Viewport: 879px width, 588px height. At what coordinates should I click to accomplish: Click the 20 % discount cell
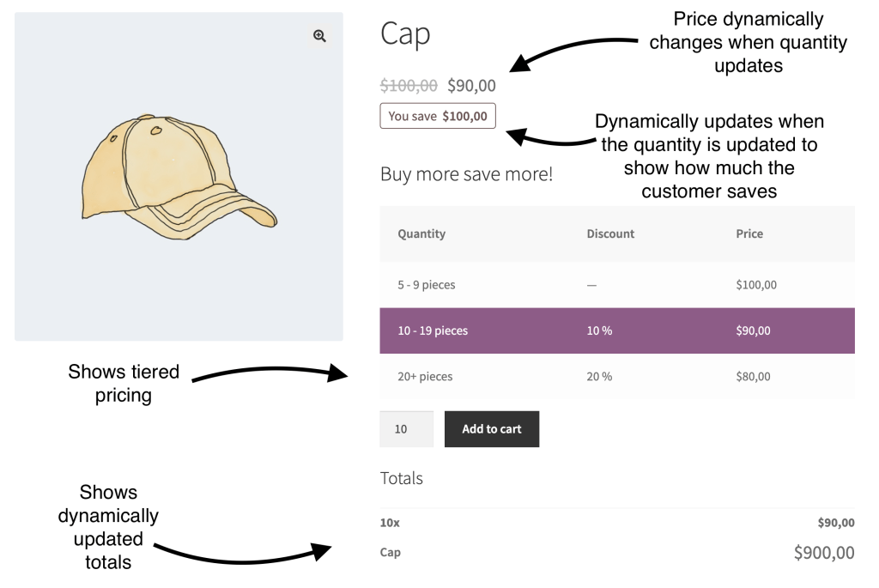pos(599,376)
